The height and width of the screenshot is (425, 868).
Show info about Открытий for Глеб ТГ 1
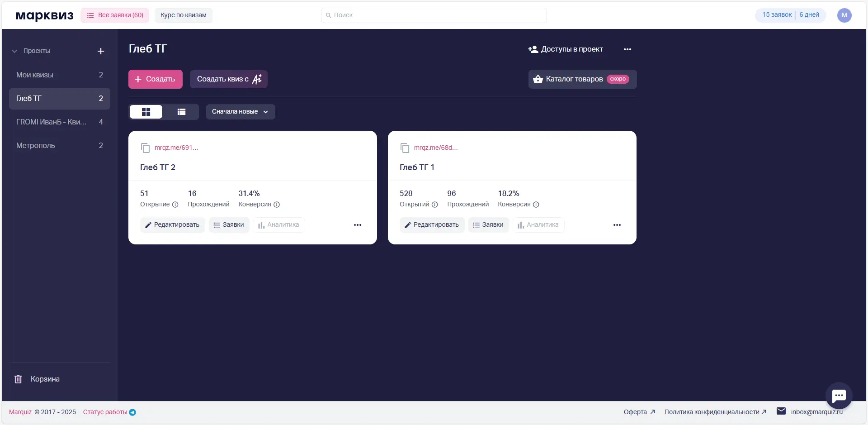[x=434, y=205]
